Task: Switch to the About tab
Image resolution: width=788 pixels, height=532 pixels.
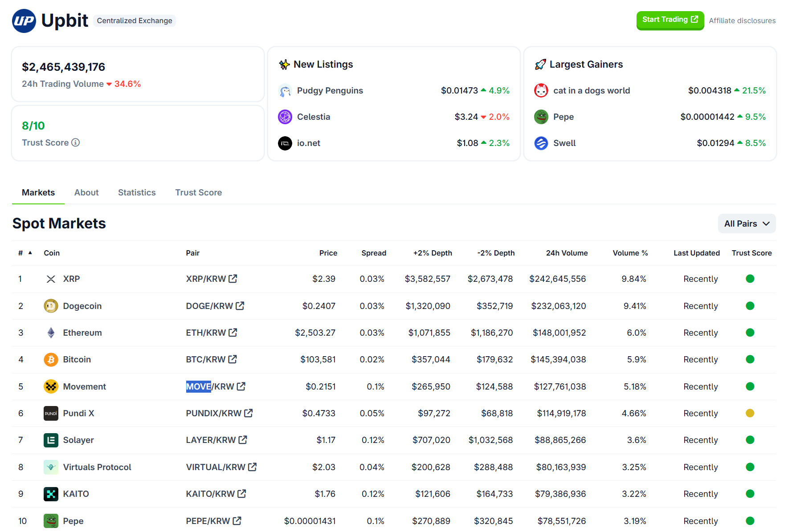Action: click(86, 193)
